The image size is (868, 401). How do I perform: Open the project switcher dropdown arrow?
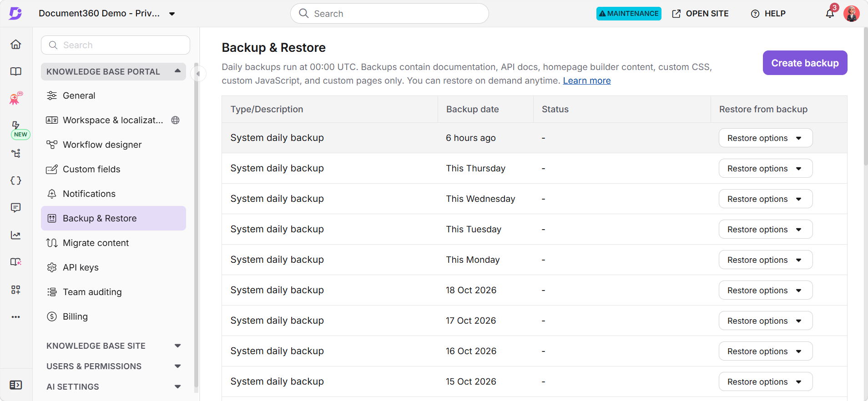pyautogui.click(x=172, y=14)
